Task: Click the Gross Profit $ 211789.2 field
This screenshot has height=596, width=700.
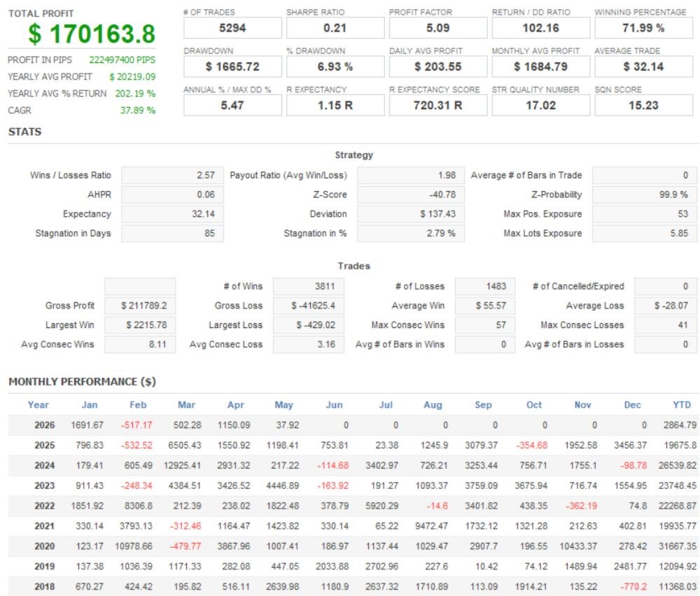Action: [x=140, y=306]
